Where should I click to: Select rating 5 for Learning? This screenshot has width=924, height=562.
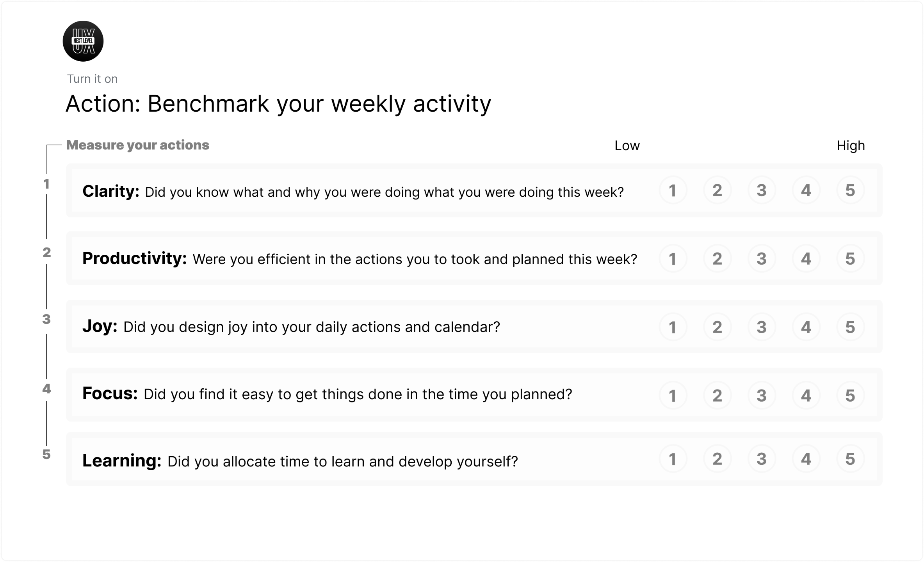pos(850,459)
